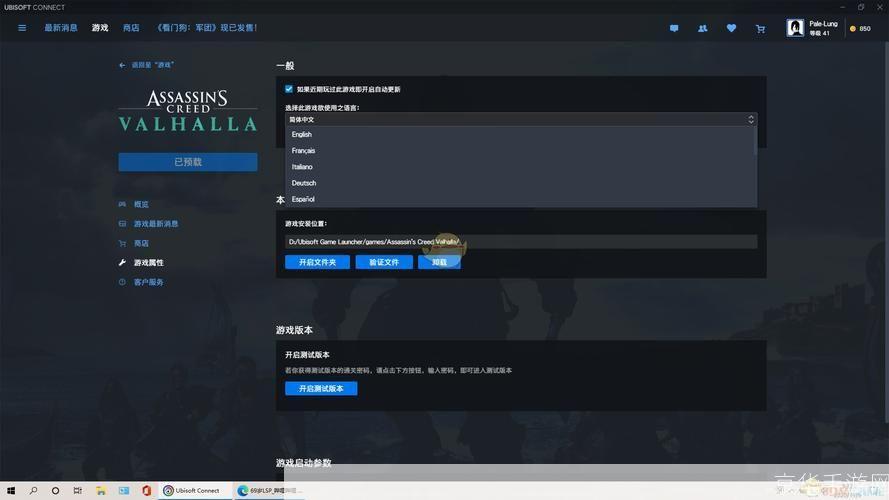The image size is (889, 500).
Task: Click the 开启测试版本 beta button
Action: tap(321, 389)
